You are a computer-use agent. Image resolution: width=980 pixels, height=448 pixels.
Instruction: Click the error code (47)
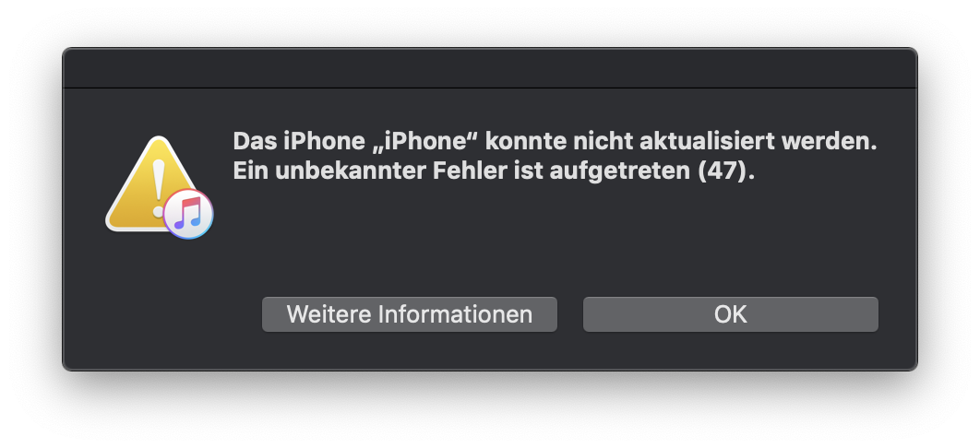[725, 171]
